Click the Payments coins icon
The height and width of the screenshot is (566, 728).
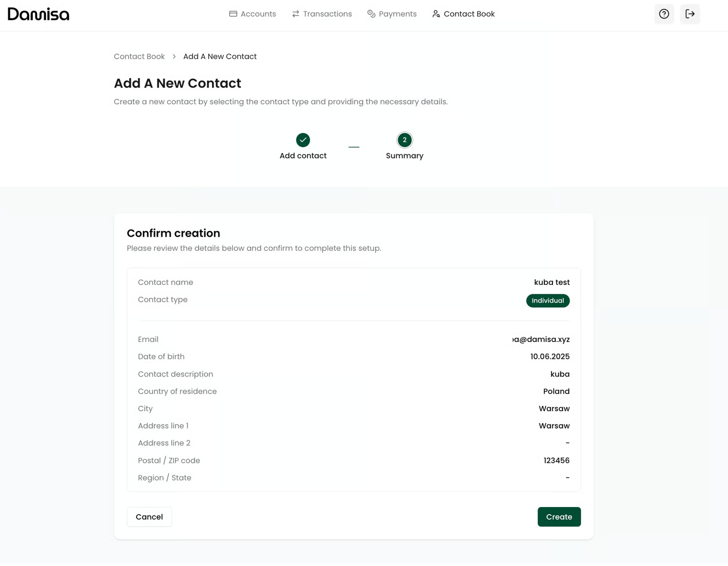[x=371, y=14]
